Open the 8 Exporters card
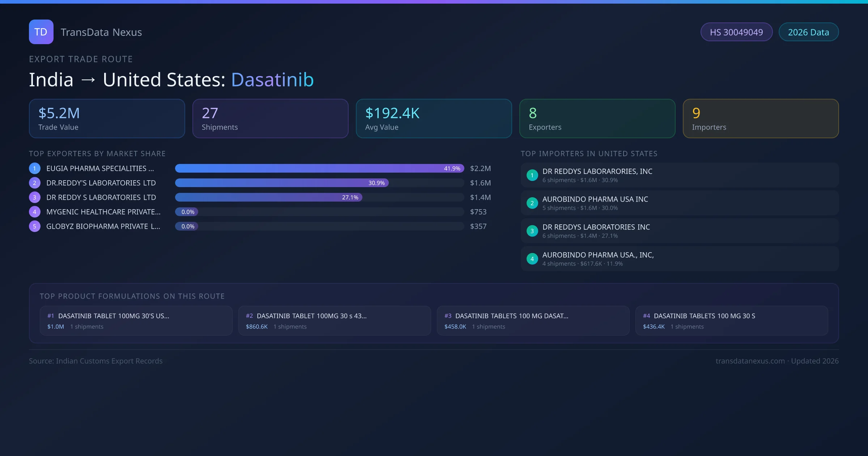868x456 pixels. [x=597, y=118]
